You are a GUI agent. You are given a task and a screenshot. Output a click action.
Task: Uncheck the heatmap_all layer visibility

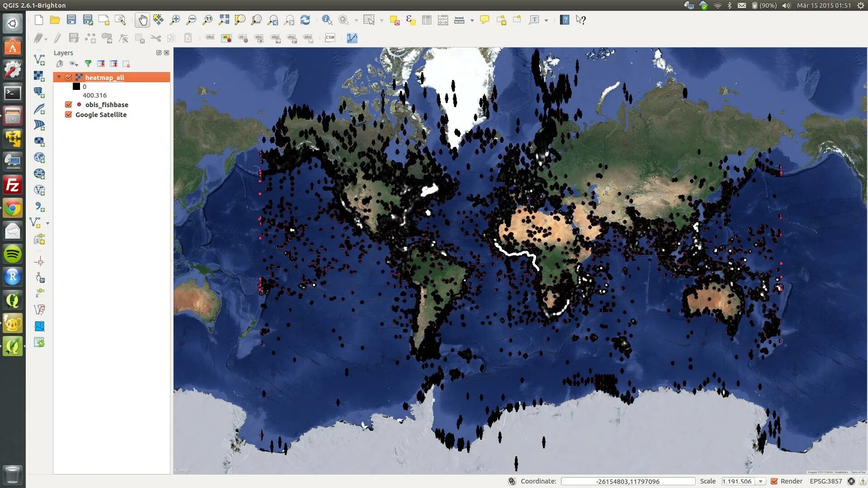pos(69,77)
